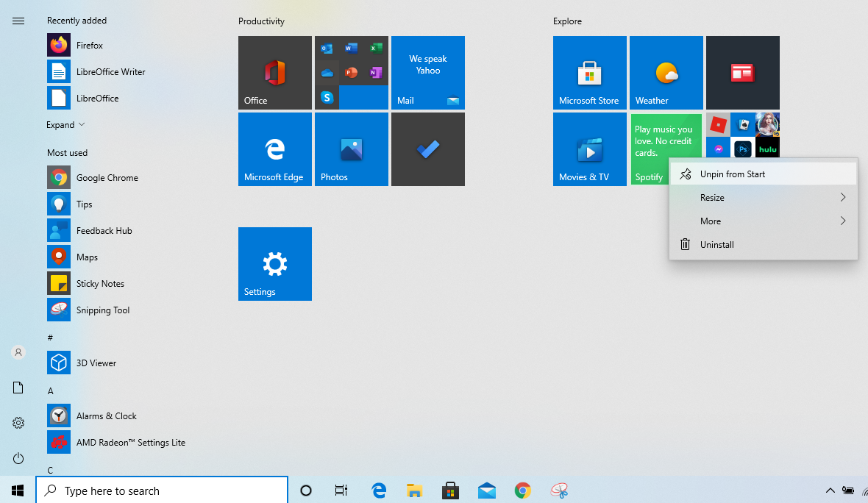Click the Roblox icon in Play folder tile
Image resolution: width=868 pixels, height=503 pixels.
[718, 125]
